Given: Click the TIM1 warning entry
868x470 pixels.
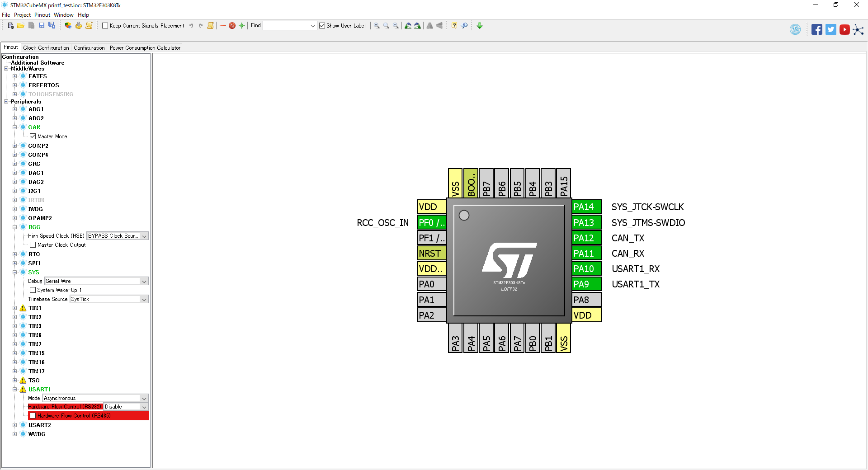Looking at the screenshot, I should click(x=35, y=308).
